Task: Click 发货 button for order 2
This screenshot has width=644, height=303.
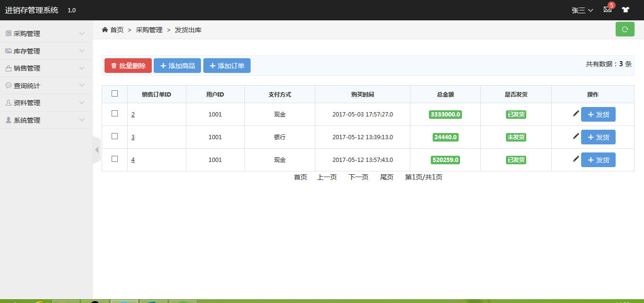Action: pyautogui.click(x=598, y=114)
